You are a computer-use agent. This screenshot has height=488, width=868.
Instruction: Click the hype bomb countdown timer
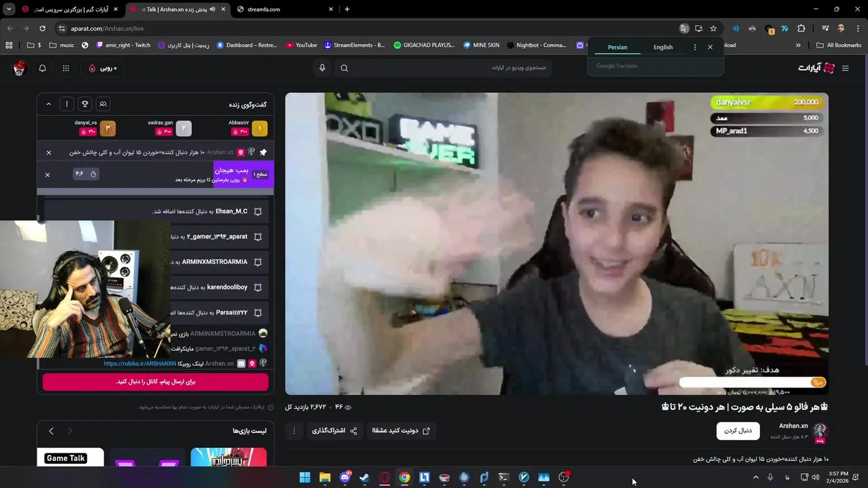86,174
